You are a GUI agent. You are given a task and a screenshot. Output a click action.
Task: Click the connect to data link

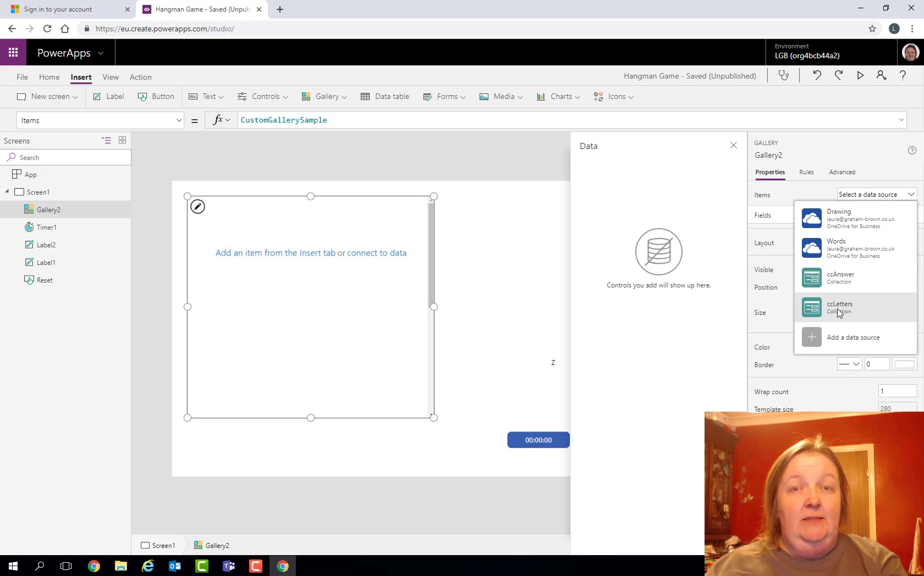[377, 253]
